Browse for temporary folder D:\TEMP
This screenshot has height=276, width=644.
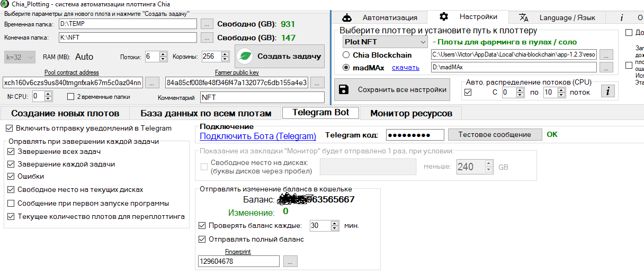[207, 24]
